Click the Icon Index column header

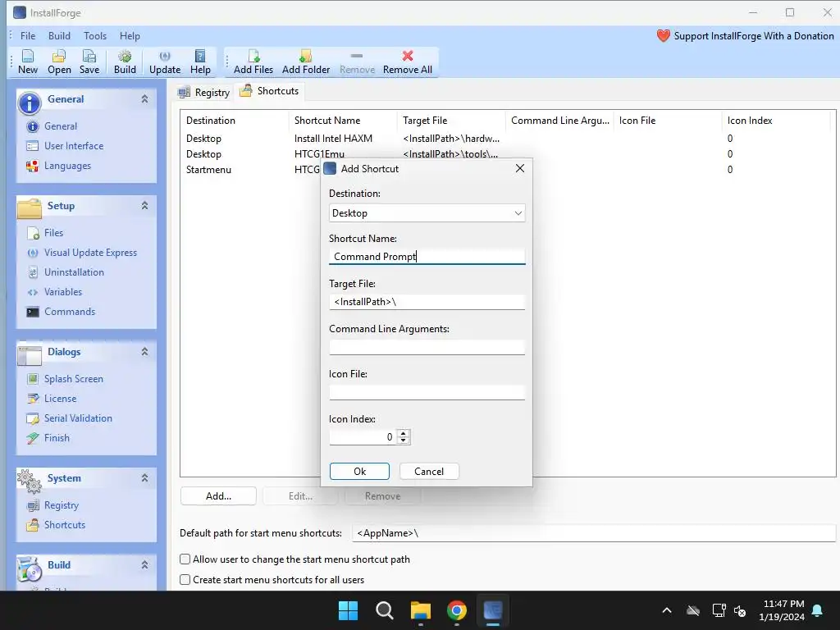[776, 121]
